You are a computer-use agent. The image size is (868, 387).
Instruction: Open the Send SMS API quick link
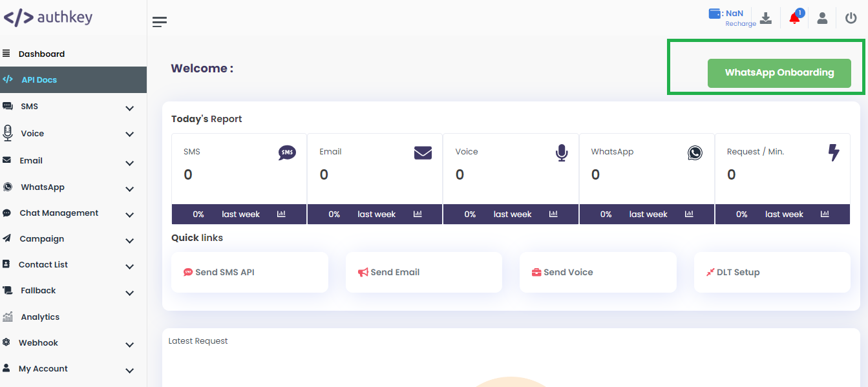pos(249,272)
